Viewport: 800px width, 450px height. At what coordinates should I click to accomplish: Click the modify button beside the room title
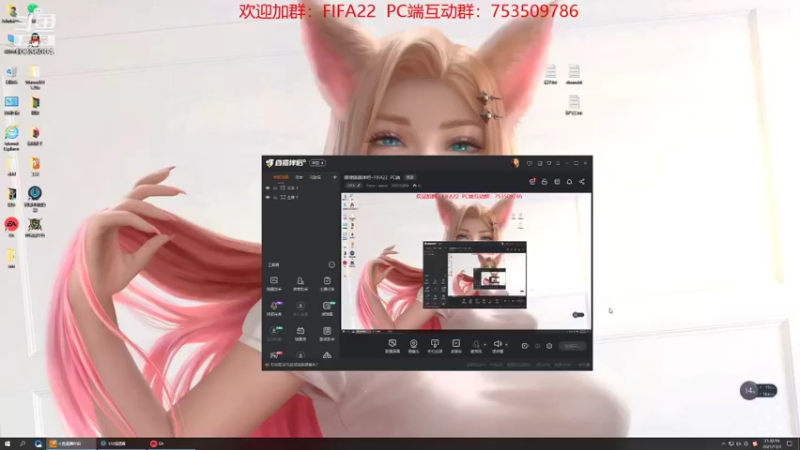[410, 177]
